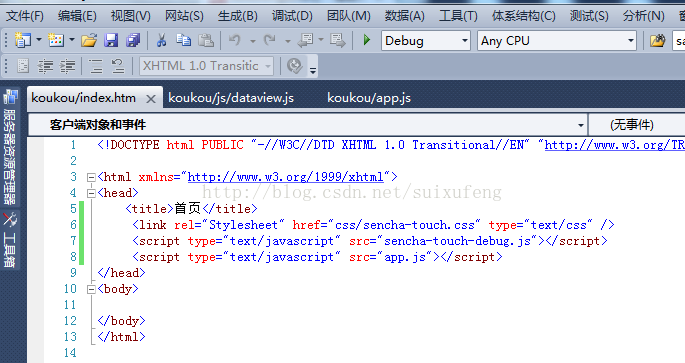The width and height of the screenshot is (685, 363).
Task: Open the 分析(N) menu
Action: tap(643, 16)
